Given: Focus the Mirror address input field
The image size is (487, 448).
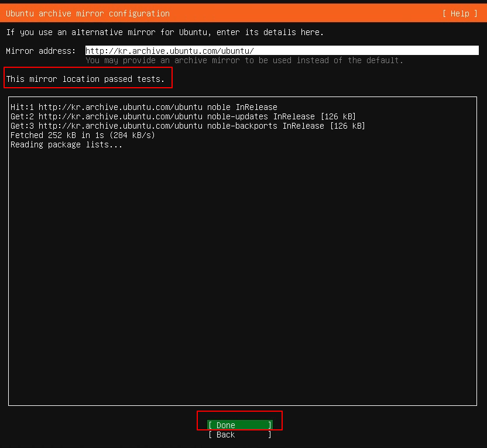Looking at the screenshot, I should pos(282,50).
